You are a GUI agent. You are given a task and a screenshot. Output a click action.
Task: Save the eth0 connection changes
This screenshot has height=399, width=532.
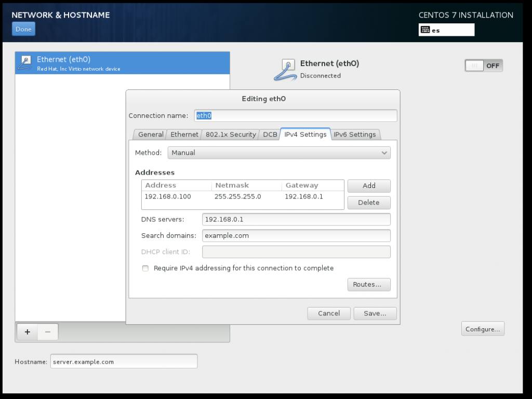tap(375, 313)
